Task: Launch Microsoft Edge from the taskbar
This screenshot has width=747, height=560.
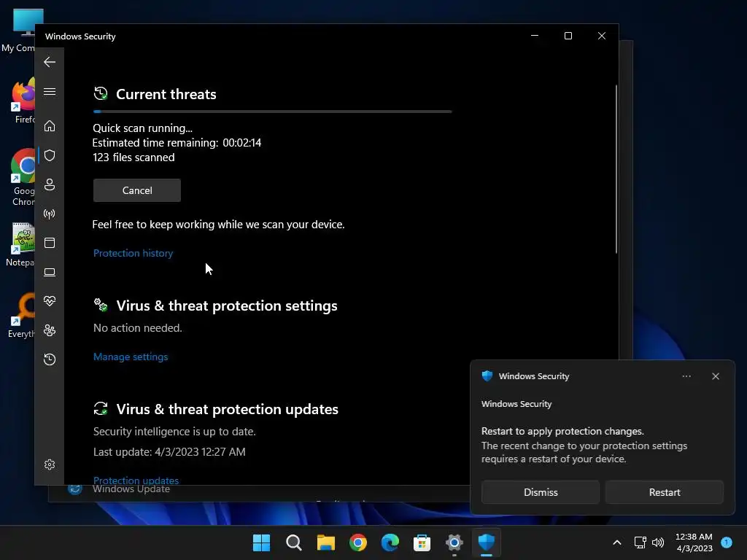Action: 390,542
